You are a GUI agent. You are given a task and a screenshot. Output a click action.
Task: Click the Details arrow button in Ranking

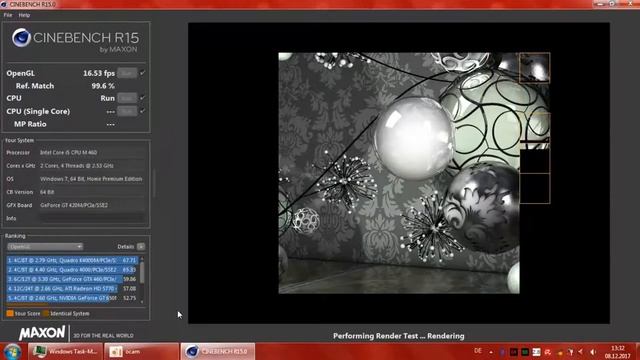pos(141,247)
